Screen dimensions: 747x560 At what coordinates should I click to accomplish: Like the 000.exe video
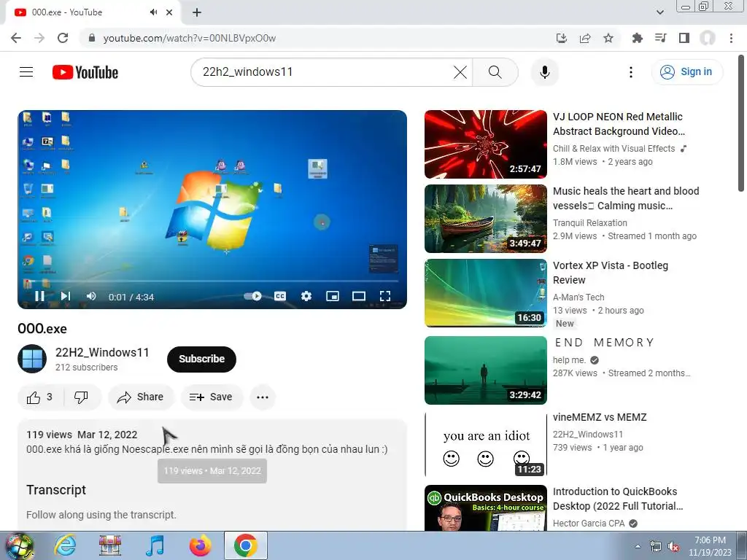[40, 397]
